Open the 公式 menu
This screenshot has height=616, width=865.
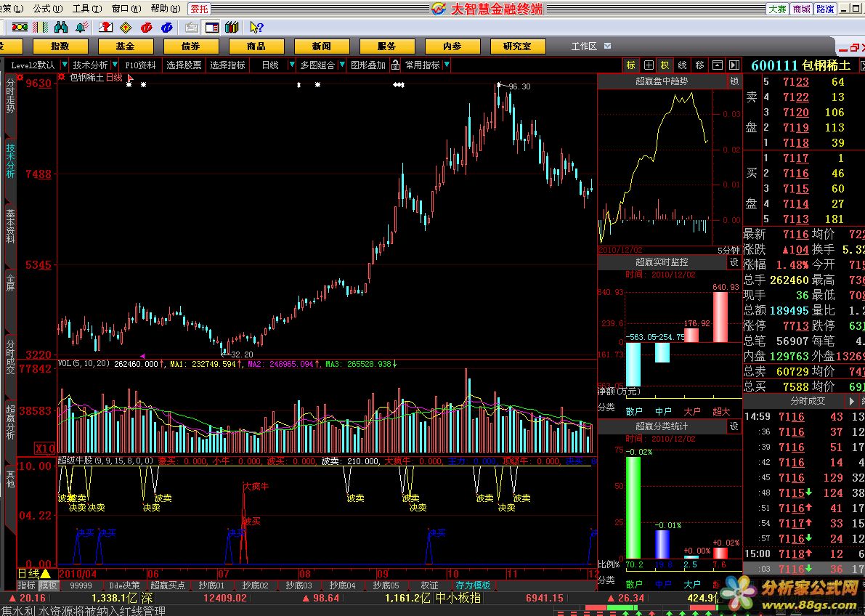tap(49, 9)
